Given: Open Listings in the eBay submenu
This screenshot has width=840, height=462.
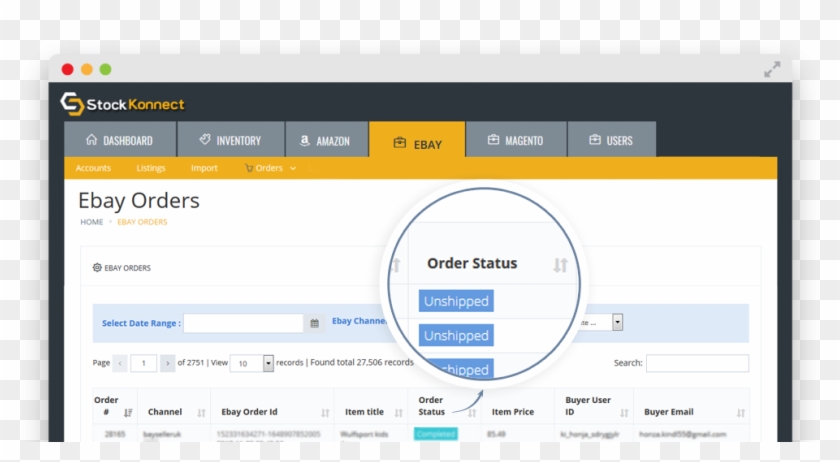Looking at the screenshot, I should tap(151, 168).
